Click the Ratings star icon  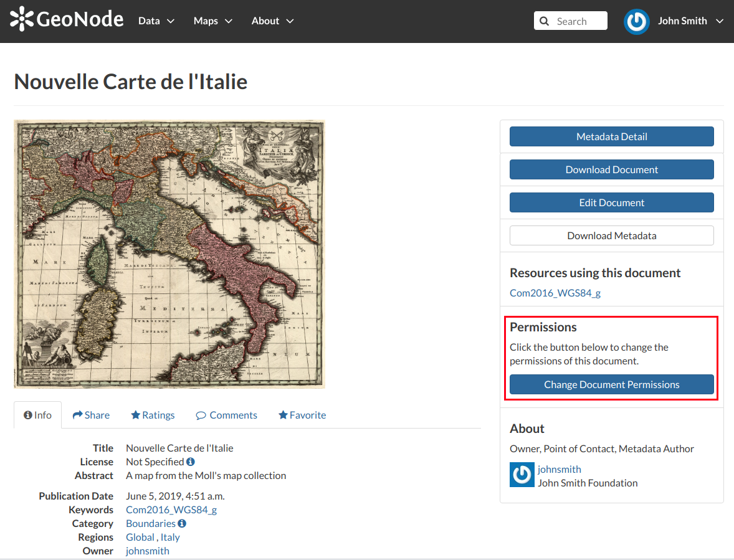point(135,415)
